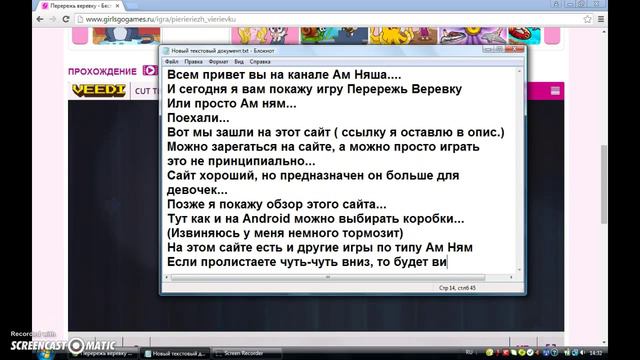The image size is (640, 360).
Task: Click the right pink carousel arrow button
Action: 552,36
